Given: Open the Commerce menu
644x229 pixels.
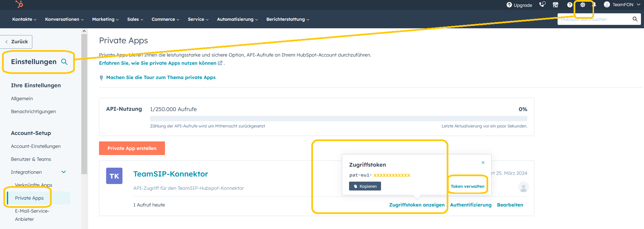Looking at the screenshot, I should tap(165, 19).
